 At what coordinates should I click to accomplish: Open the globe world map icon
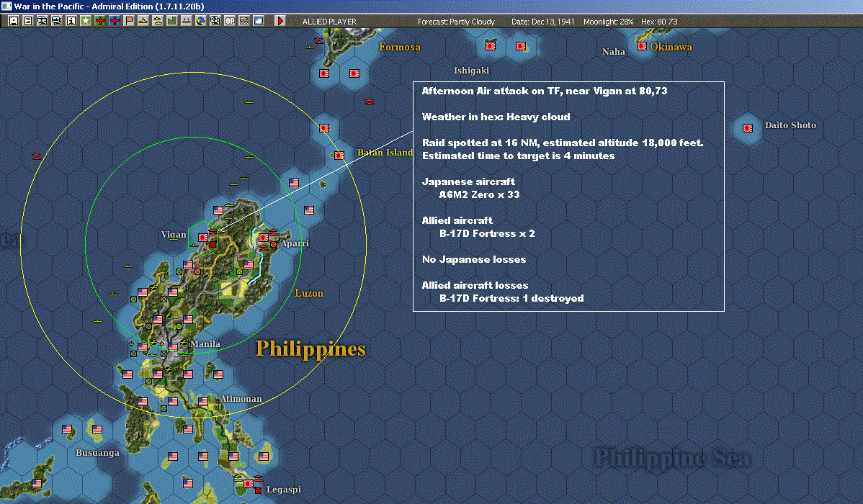click(201, 21)
